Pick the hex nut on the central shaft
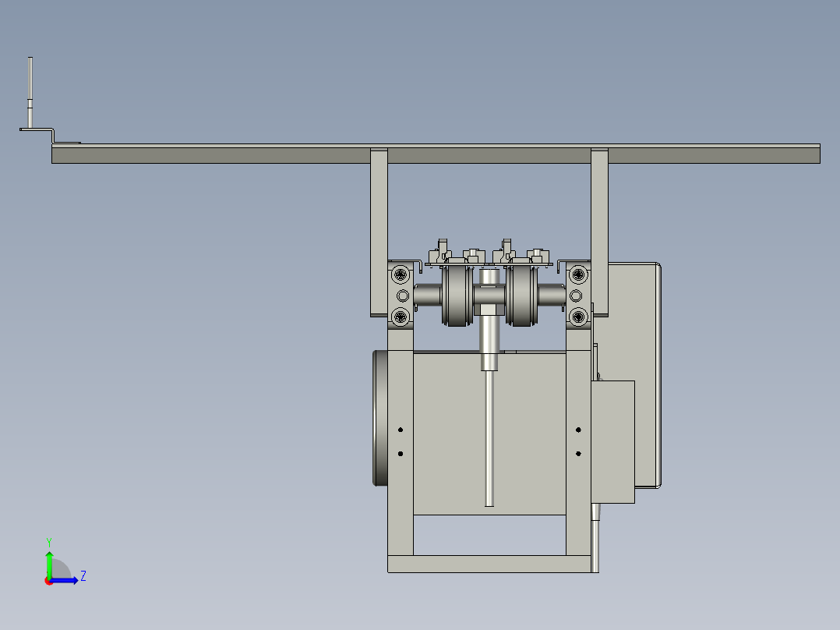 [x=489, y=310]
